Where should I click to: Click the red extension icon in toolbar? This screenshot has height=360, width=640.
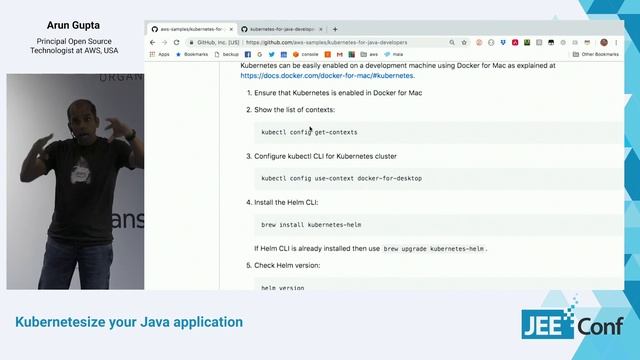click(x=515, y=42)
